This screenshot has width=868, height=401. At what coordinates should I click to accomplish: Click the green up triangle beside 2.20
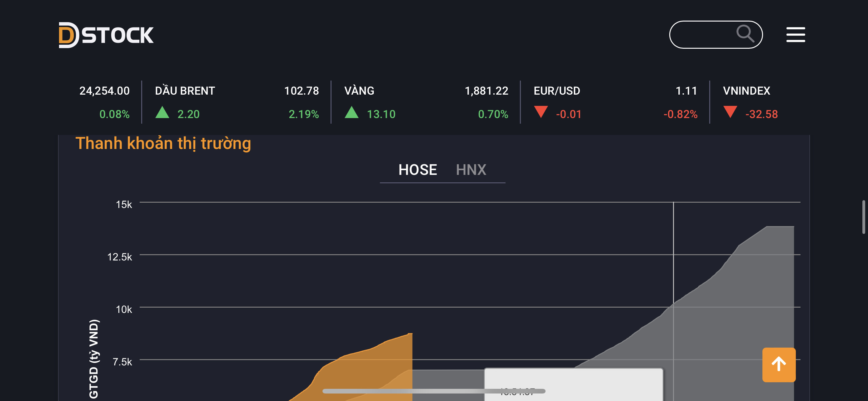click(x=162, y=112)
